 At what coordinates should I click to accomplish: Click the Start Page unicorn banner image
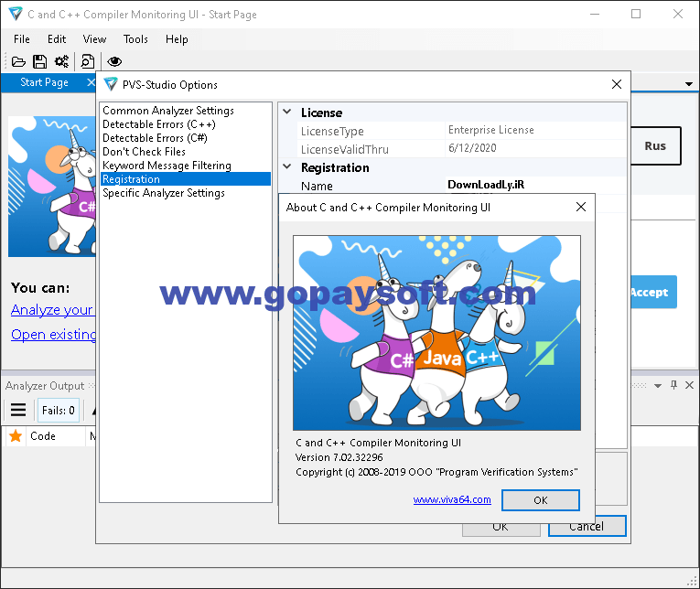[x=52, y=187]
